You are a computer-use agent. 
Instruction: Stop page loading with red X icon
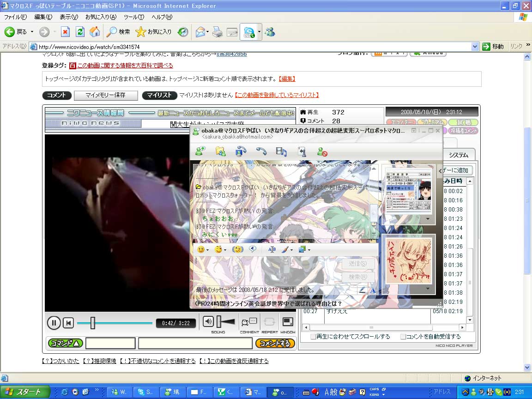coord(65,32)
